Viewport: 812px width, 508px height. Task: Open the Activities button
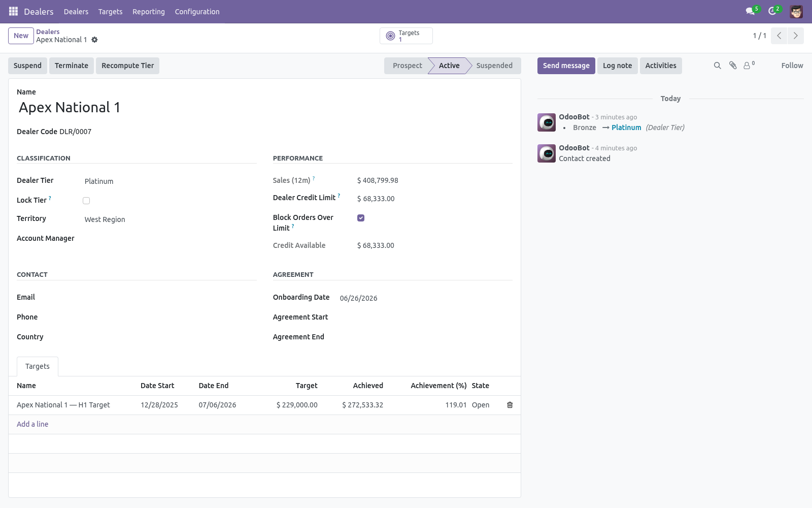tap(661, 66)
